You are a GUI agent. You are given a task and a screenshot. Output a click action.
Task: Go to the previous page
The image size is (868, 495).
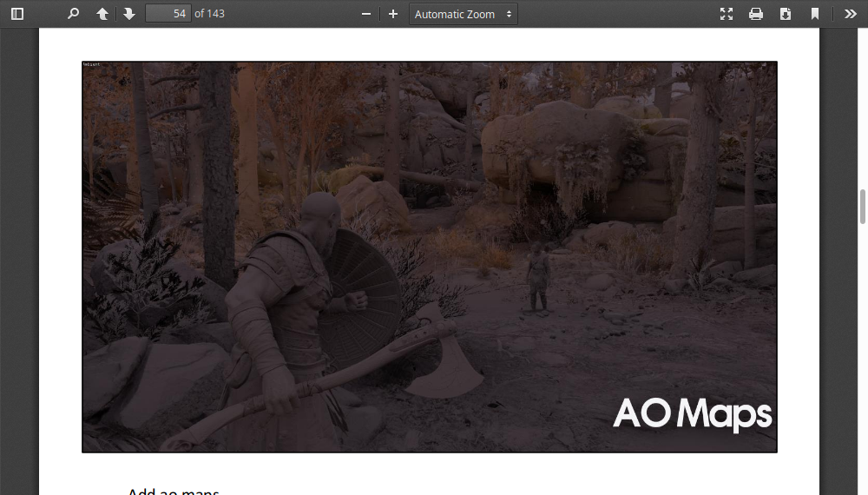(x=102, y=14)
